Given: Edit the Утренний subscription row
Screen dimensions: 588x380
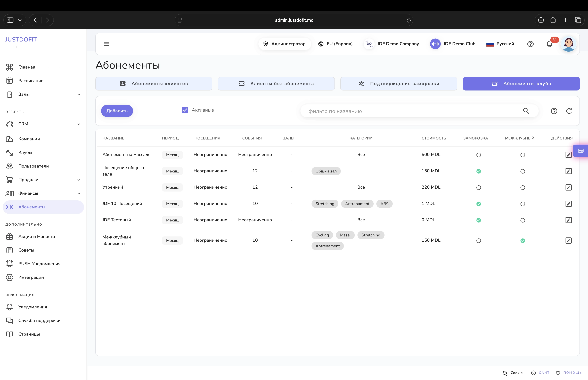Looking at the screenshot, I should click(x=568, y=187).
